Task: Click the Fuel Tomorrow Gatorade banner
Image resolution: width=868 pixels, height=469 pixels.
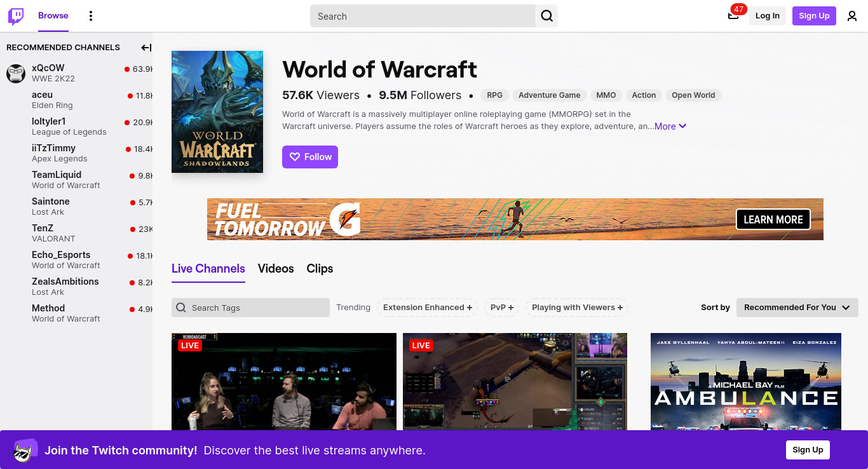Action: pyautogui.click(x=515, y=219)
